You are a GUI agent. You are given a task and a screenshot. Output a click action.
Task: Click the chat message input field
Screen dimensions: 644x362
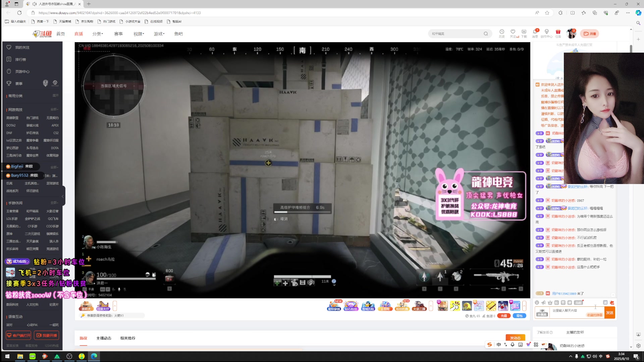click(577, 312)
